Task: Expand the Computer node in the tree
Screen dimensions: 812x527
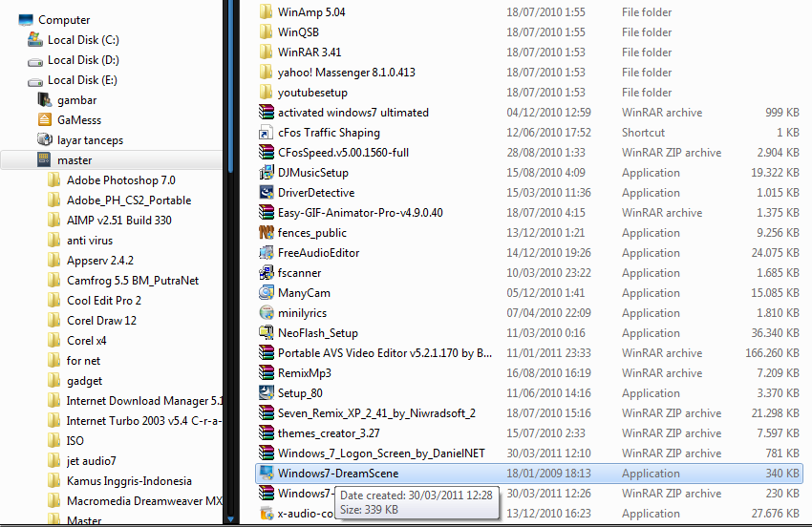Action: 64,20
